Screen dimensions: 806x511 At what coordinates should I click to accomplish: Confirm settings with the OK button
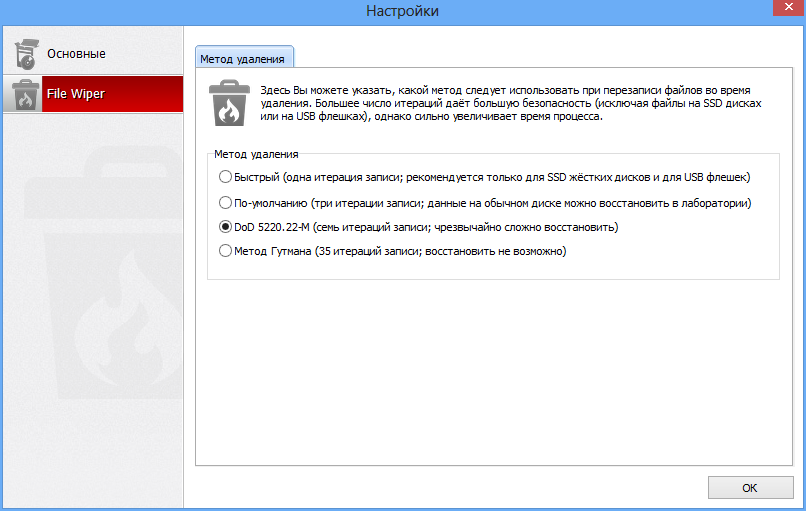pos(750,487)
